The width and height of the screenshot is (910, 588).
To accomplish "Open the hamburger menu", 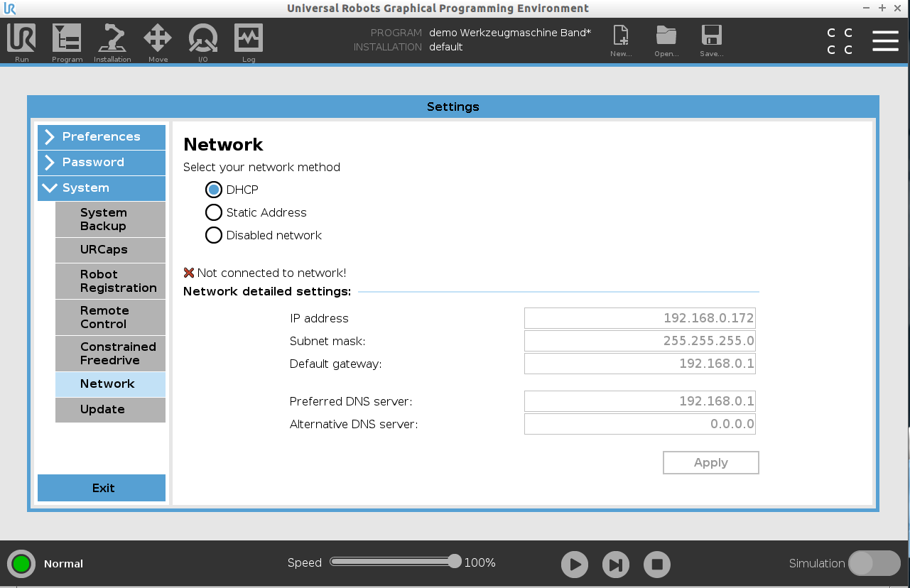I will point(885,40).
